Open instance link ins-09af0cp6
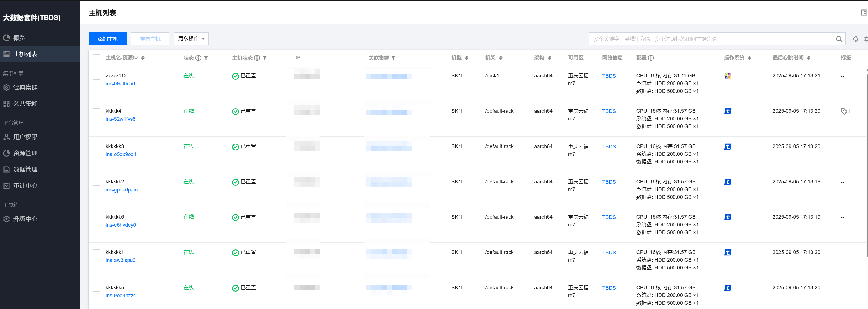 click(x=120, y=84)
